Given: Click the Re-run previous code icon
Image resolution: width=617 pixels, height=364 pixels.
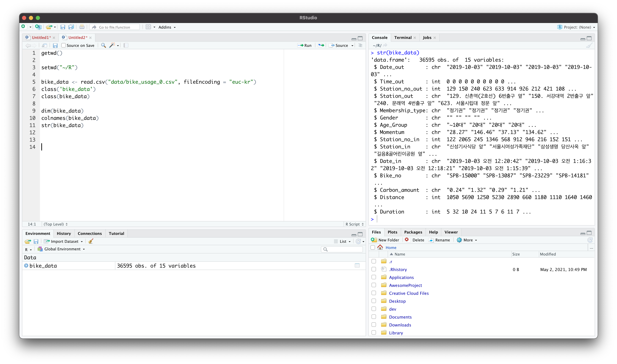Looking at the screenshot, I should 321,45.
